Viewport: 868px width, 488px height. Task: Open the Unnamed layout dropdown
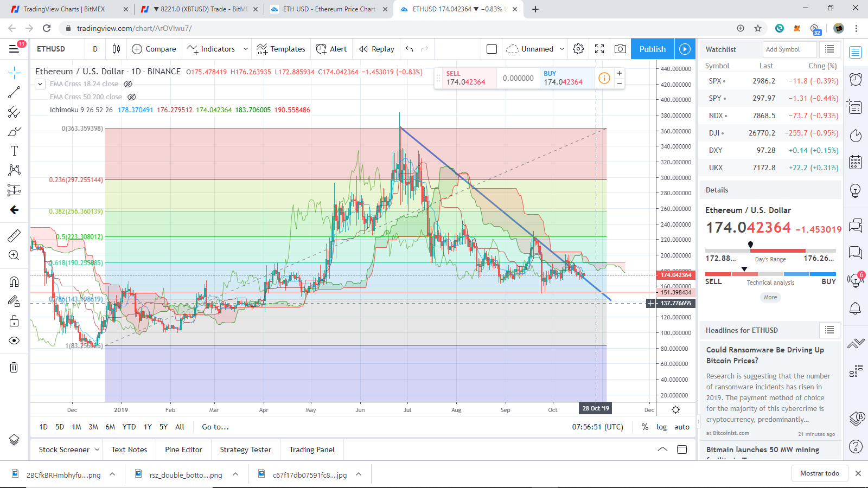535,49
